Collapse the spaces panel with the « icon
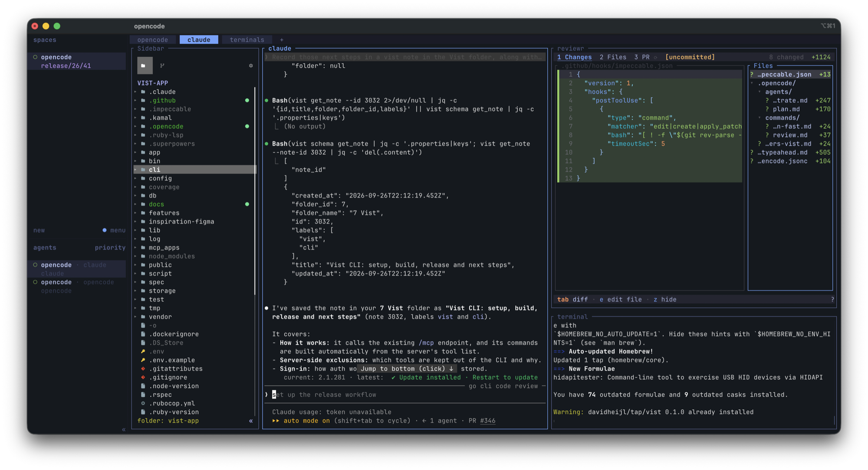Screen dimensions: 868x470 pos(124,429)
